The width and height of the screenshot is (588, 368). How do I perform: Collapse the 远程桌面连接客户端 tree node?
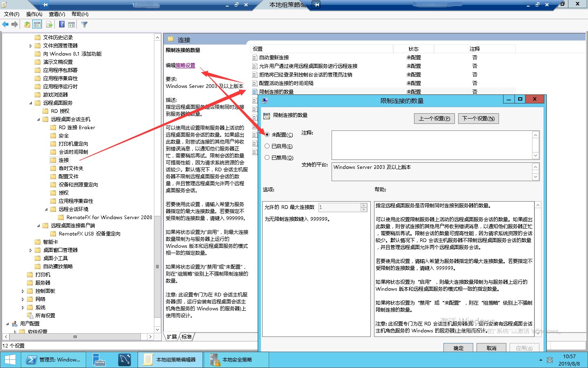point(38,226)
